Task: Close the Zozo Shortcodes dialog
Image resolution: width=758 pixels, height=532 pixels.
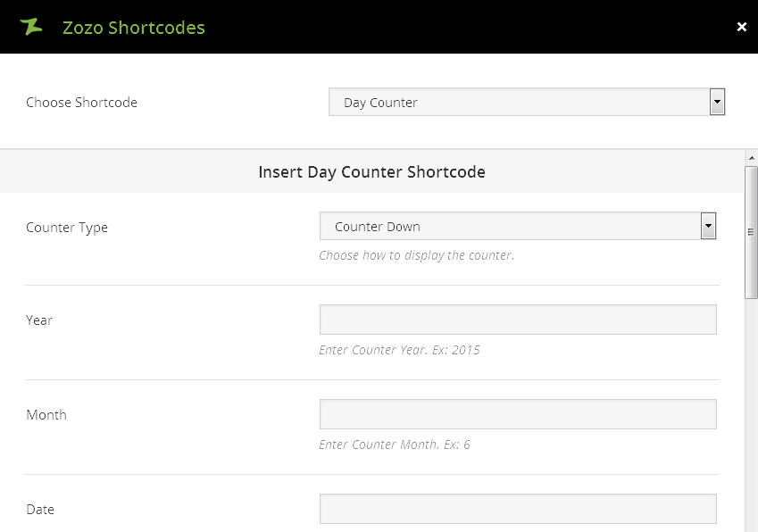Action: tap(741, 27)
